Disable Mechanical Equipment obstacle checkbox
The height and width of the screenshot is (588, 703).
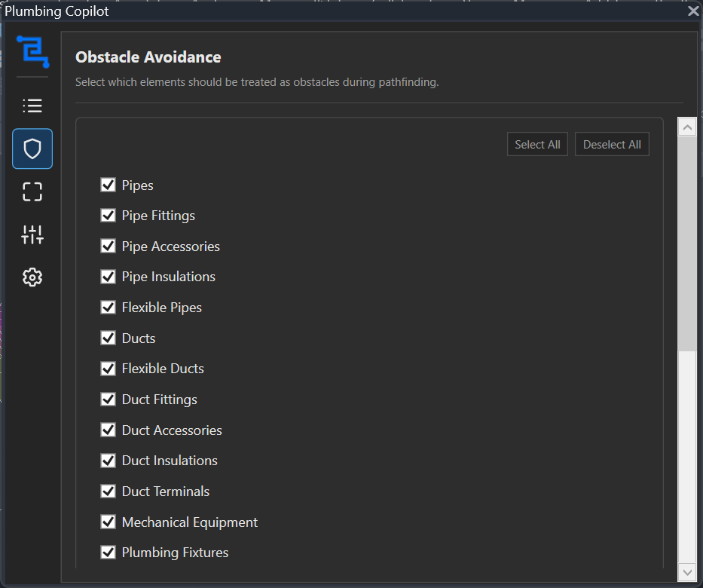click(108, 522)
